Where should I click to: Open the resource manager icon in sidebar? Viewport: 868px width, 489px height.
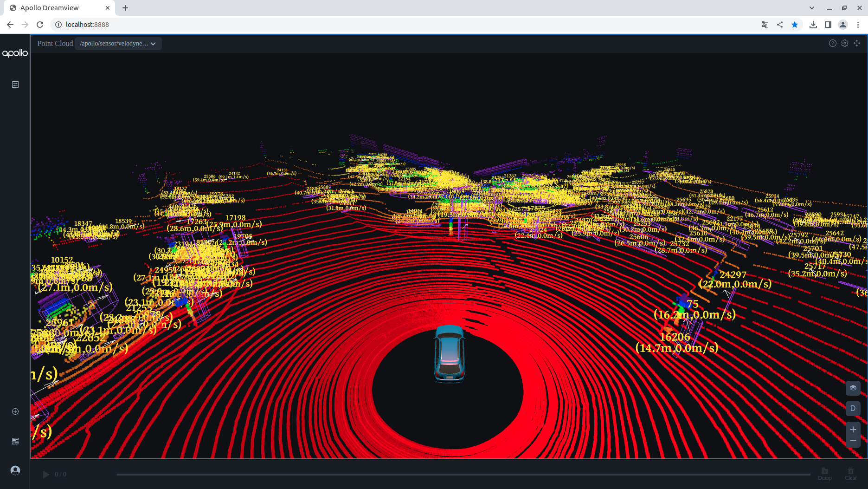click(15, 441)
